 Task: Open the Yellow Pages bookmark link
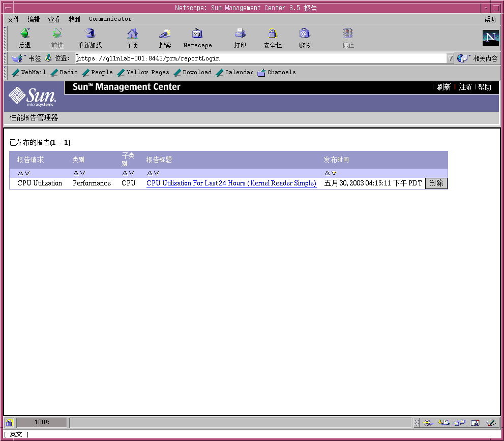click(x=143, y=72)
